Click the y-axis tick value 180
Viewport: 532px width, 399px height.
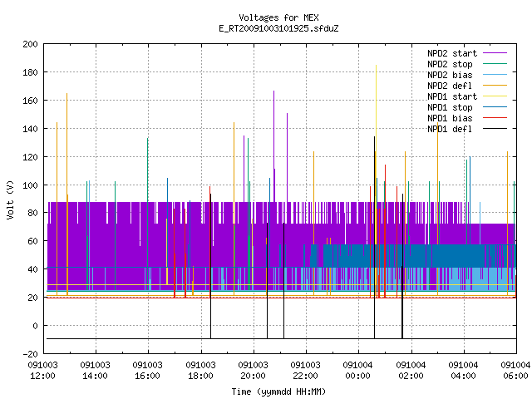coord(30,72)
